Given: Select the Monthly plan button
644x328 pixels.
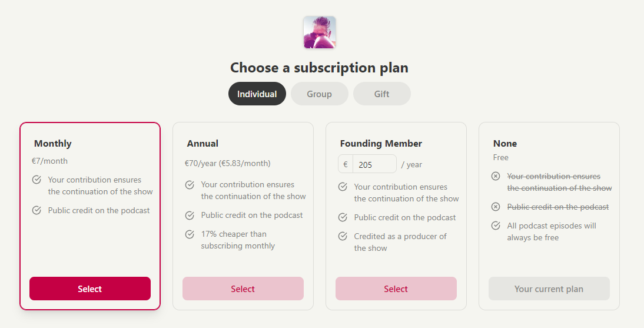Looking at the screenshot, I should click(x=90, y=289).
